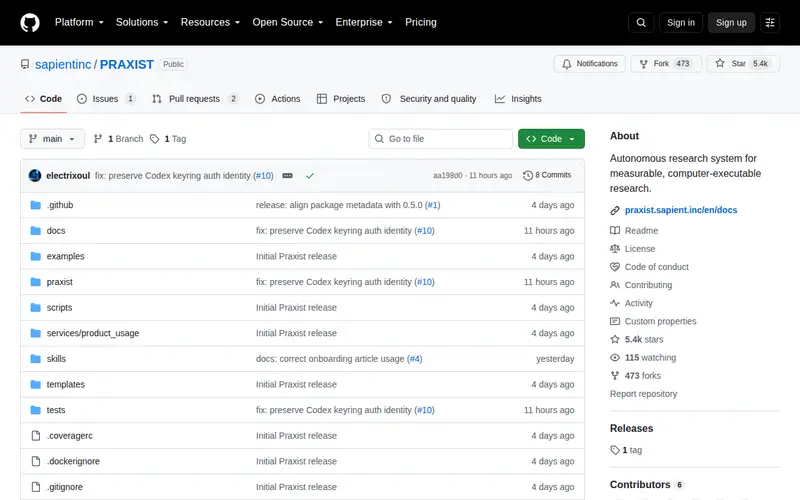The width and height of the screenshot is (800, 500).
Task: Expand the Platform menu
Action: point(79,22)
